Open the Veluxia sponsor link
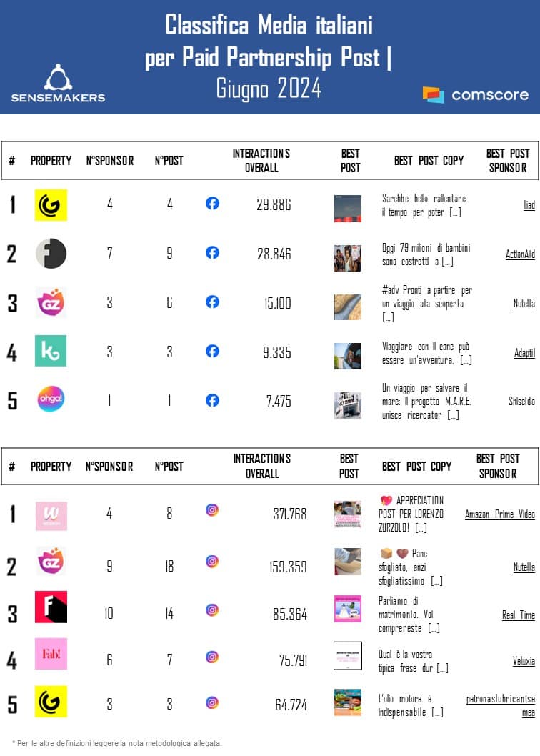Viewport: 540px width, 756px height. coord(523,661)
